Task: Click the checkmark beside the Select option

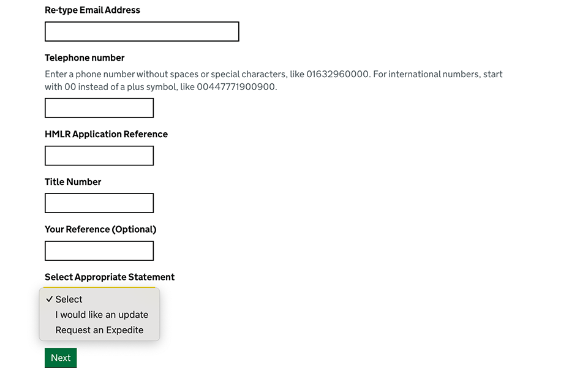Action: 49,300
